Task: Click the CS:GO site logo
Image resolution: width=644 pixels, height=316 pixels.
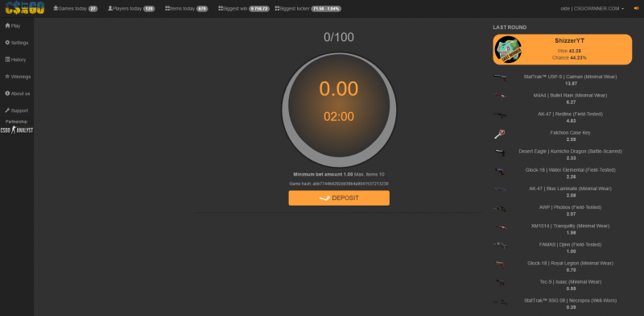Action: click(25, 8)
